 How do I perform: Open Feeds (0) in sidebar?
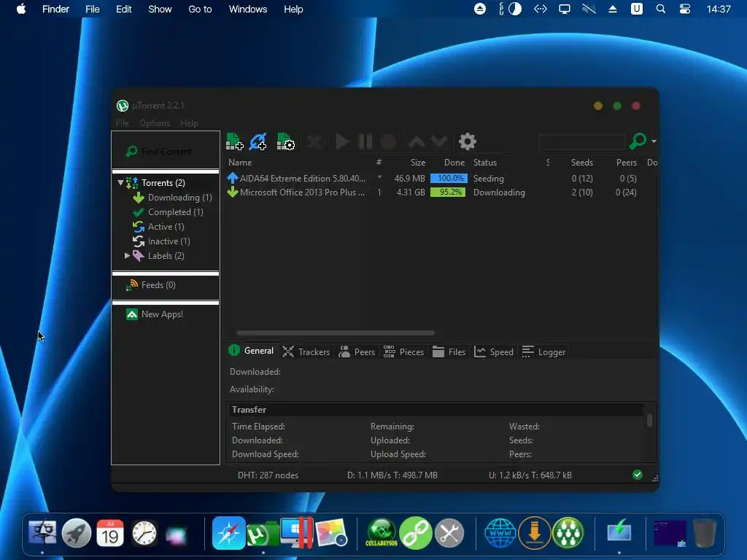click(158, 285)
